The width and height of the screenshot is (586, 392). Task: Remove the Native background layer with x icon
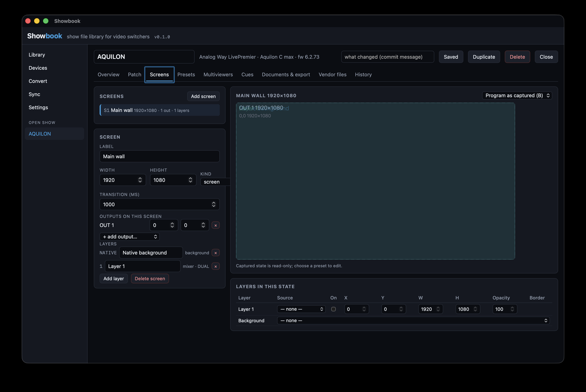point(215,253)
